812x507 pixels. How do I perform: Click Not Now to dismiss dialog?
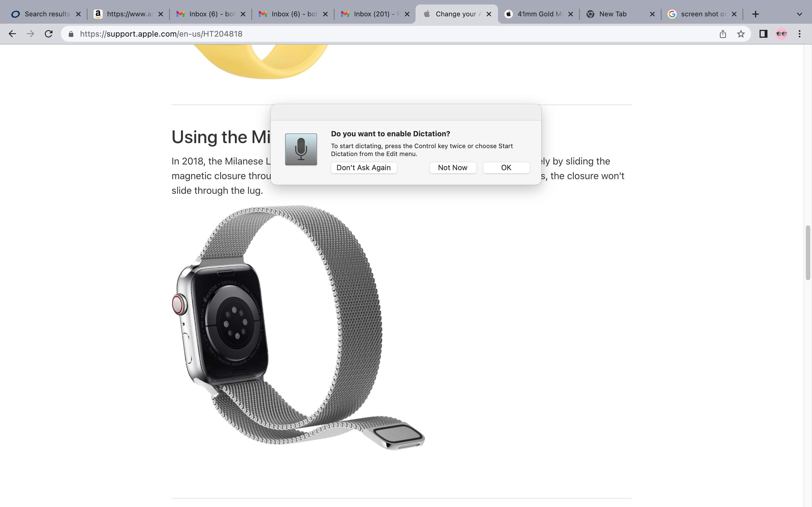[x=453, y=168]
